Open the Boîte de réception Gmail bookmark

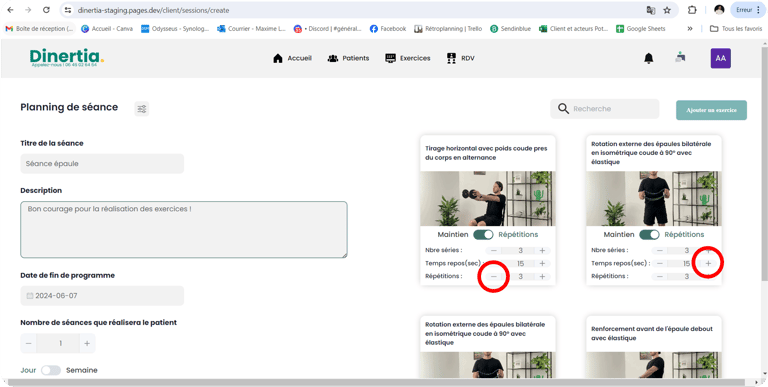pos(39,29)
